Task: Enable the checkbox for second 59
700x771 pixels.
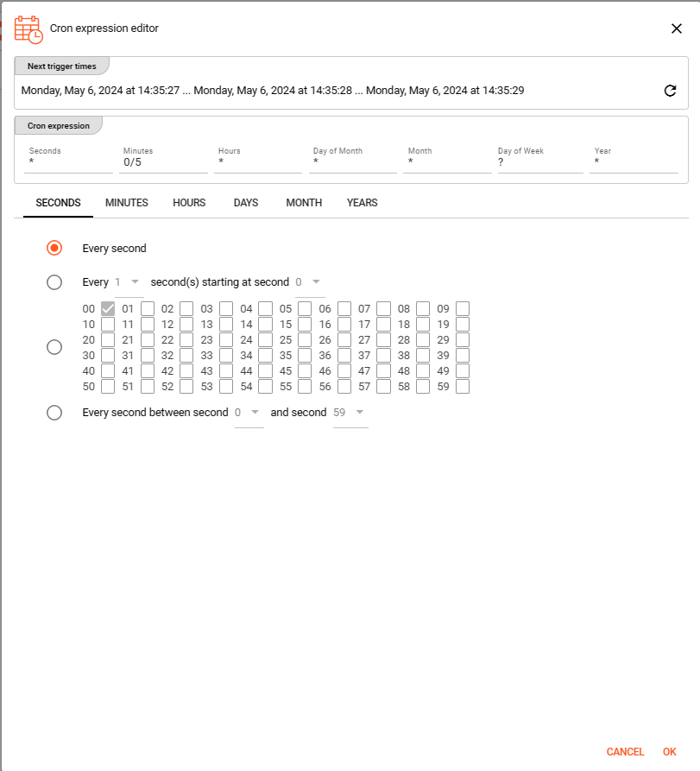Action: 463,387
